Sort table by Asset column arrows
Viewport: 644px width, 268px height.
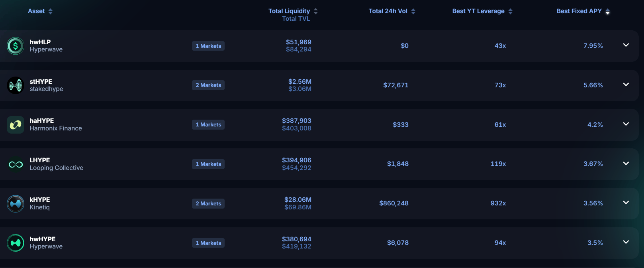pyautogui.click(x=51, y=12)
